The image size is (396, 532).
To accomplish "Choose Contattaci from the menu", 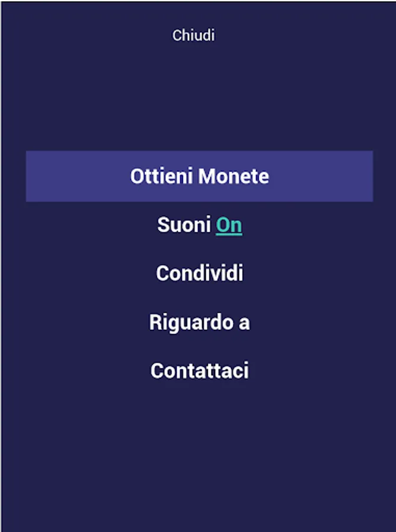I will [x=199, y=371].
